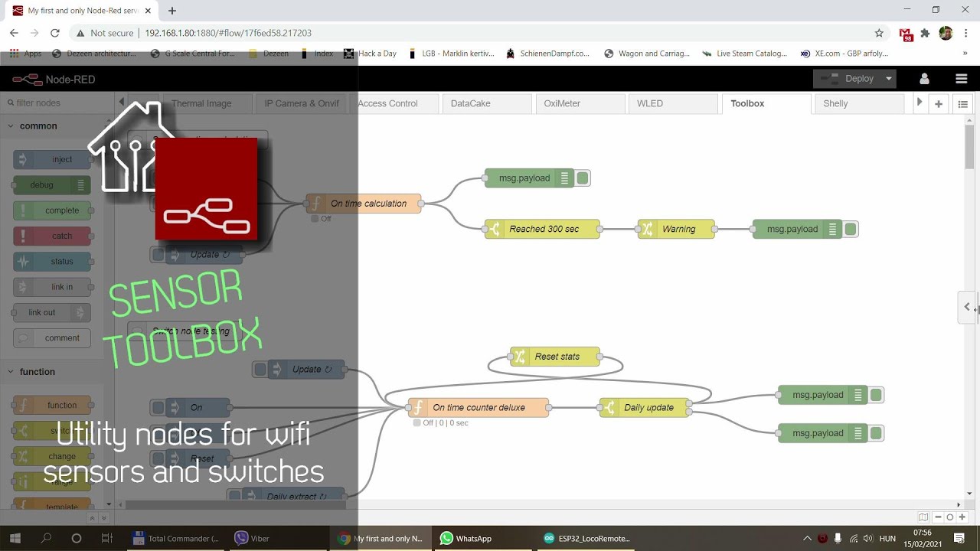Reload the browser page
Image resolution: width=980 pixels, height=551 pixels.
coord(54,33)
